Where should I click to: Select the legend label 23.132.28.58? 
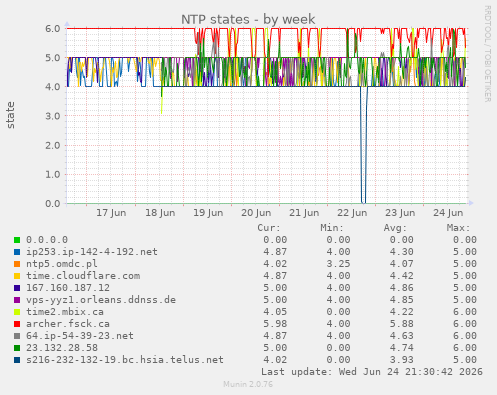coord(62,348)
